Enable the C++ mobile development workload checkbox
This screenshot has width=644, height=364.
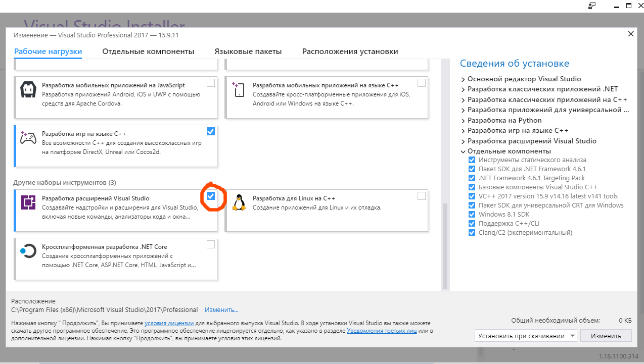click(x=422, y=83)
